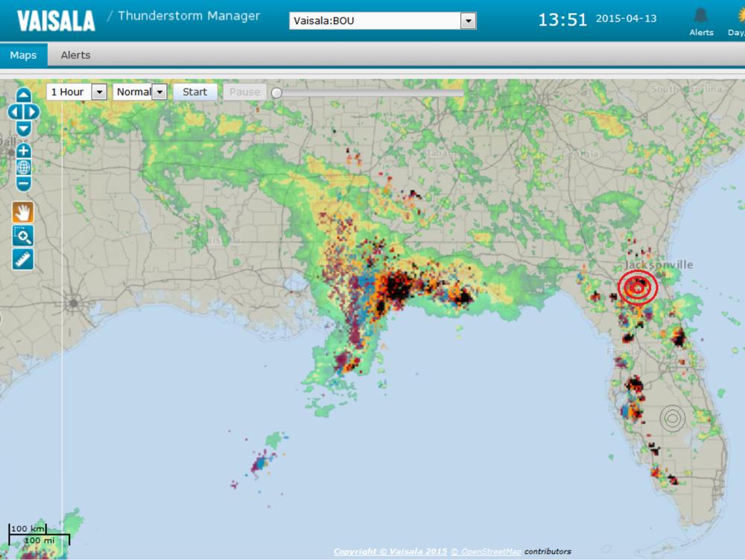Expand the 1 Hour duration dropdown
This screenshot has height=560, width=745.
(99, 92)
